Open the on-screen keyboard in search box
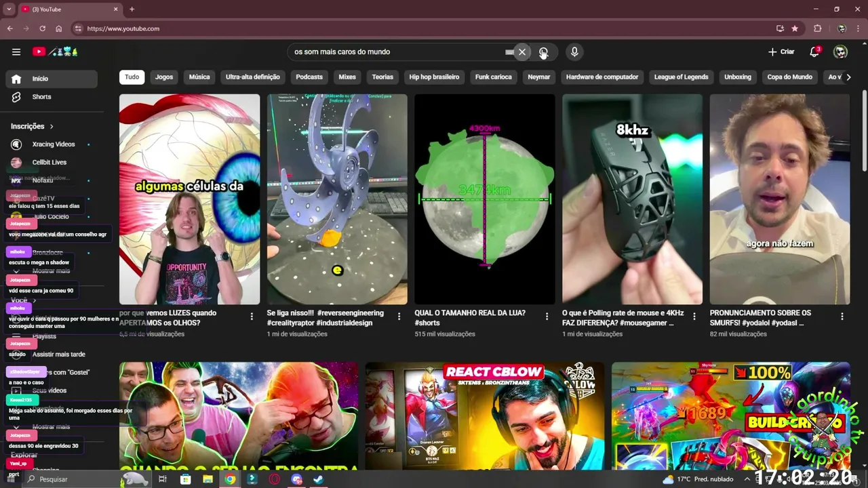Viewport: 868px width, 488px height. (509, 52)
